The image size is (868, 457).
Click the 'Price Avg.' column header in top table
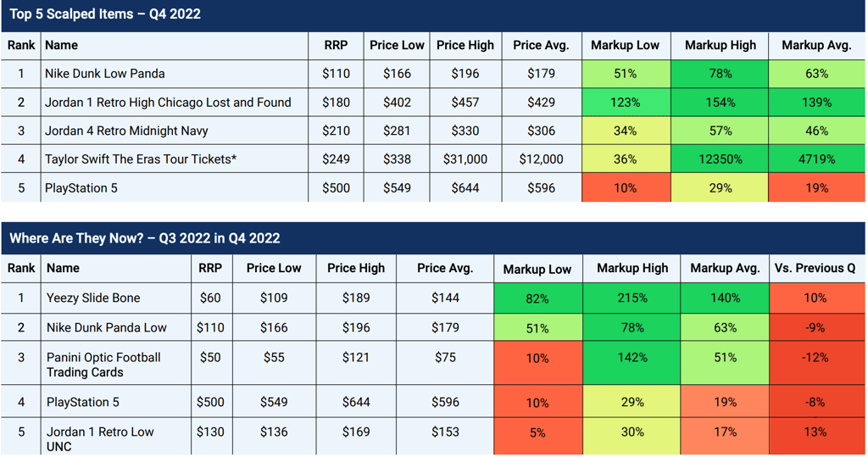coord(542,46)
